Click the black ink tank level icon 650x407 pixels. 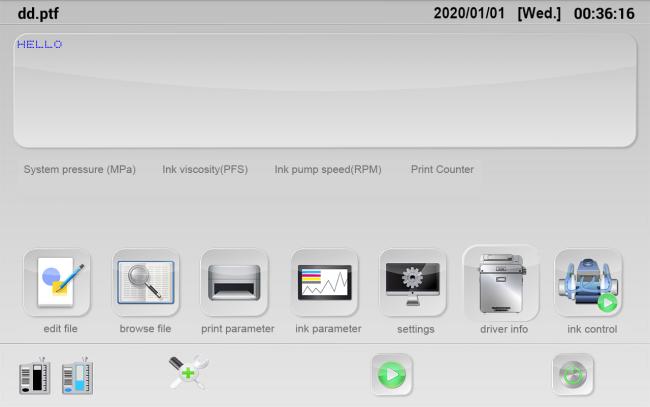[x=34, y=376]
